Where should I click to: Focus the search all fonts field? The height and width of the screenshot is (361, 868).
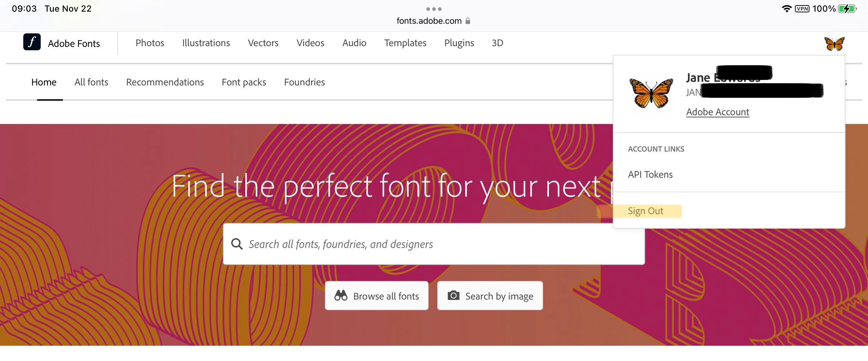(434, 244)
